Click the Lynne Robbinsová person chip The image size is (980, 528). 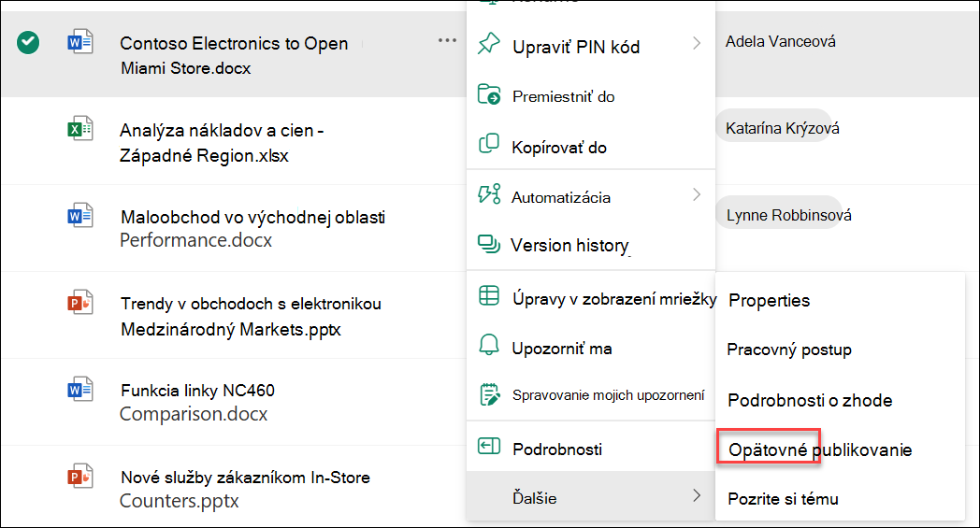click(782, 214)
